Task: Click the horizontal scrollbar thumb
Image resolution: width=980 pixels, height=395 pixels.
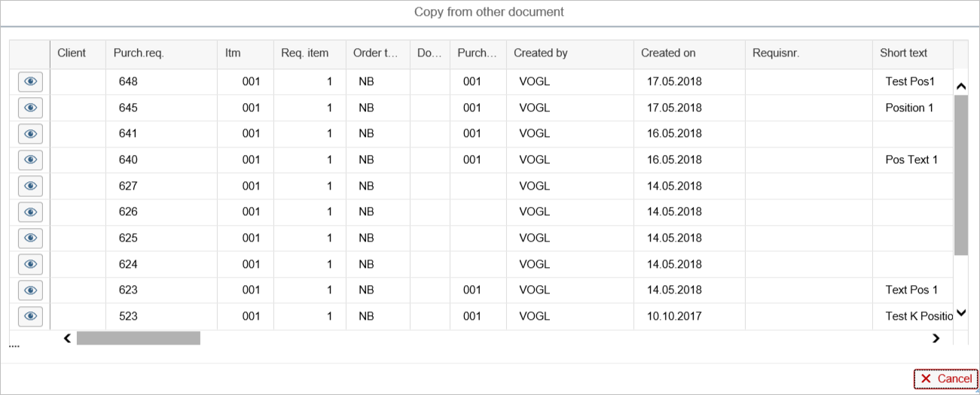Action: 138,339
